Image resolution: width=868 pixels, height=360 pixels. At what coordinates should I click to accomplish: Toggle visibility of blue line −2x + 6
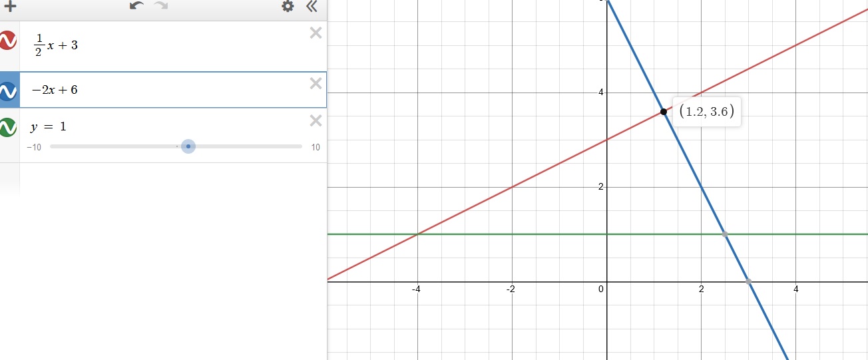pyautogui.click(x=8, y=91)
